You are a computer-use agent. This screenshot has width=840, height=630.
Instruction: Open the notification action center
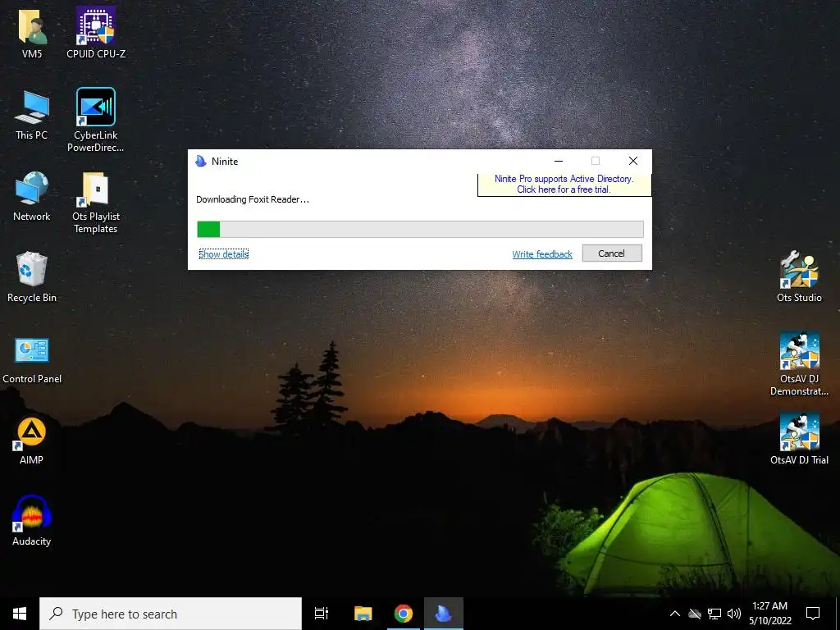pyautogui.click(x=813, y=614)
